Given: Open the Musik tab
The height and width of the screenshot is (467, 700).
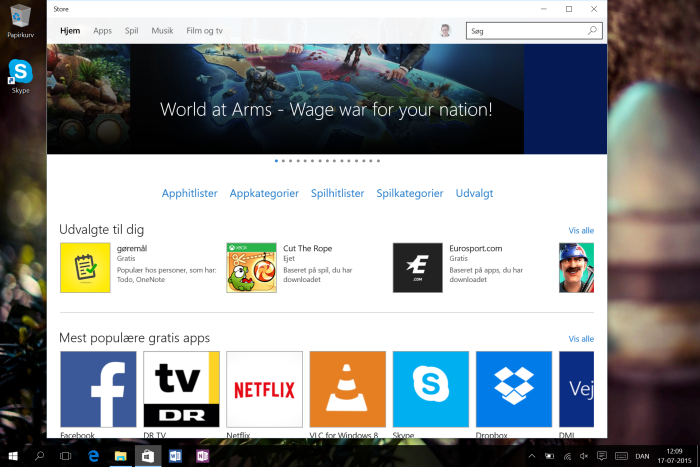Looking at the screenshot, I should pyautogui.click(x=162, y=31).
